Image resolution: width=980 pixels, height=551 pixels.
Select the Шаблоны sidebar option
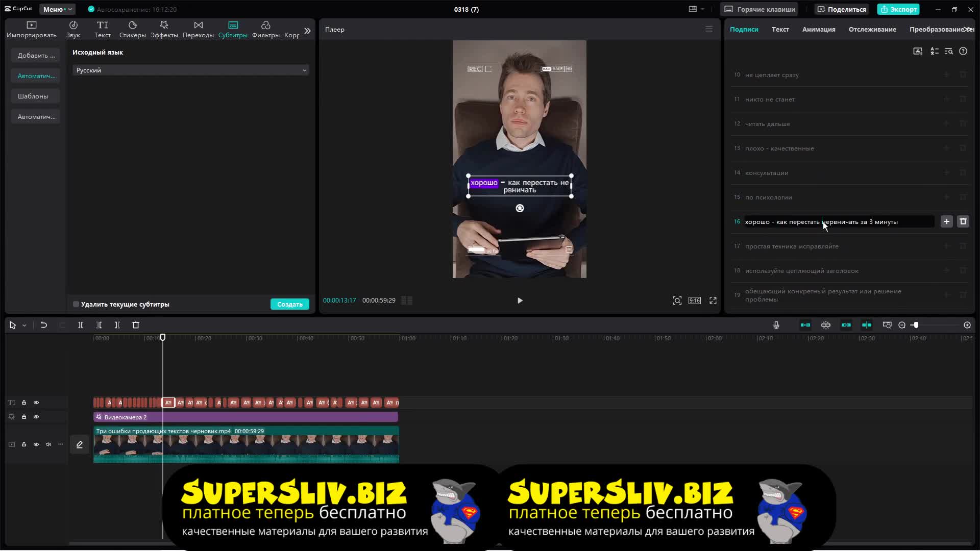[36, 96]
